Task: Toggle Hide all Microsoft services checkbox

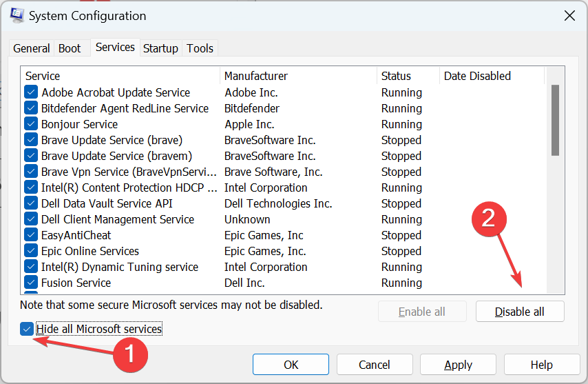Action: pos(28,329)
